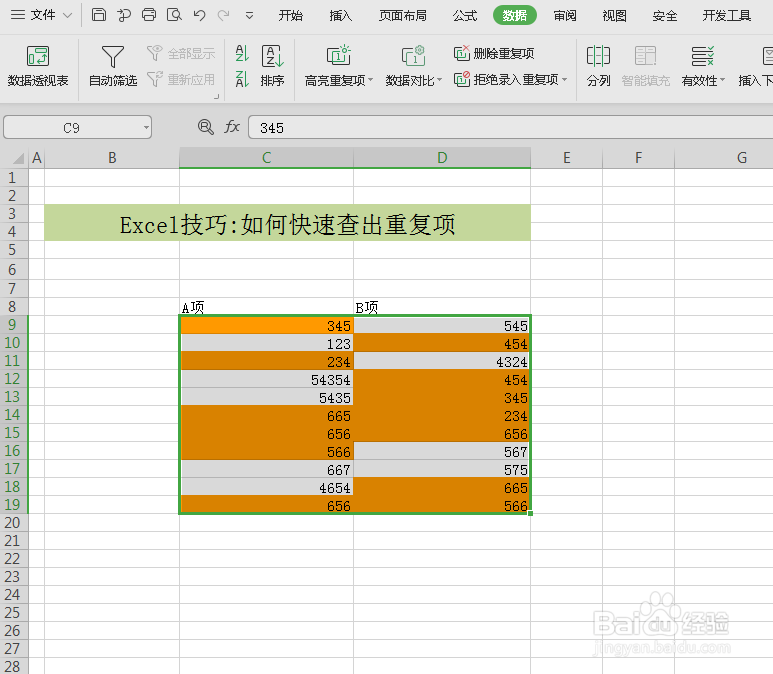Insert a 数据透视表 pivot table
The image size is (773, 674).
pyautogui.click(x=38, y=66)
